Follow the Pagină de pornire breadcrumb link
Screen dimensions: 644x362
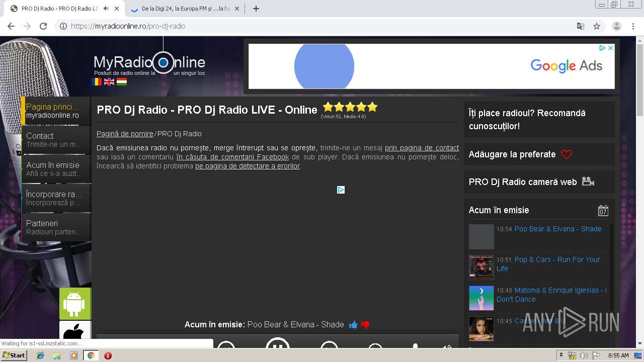[125, 134]
